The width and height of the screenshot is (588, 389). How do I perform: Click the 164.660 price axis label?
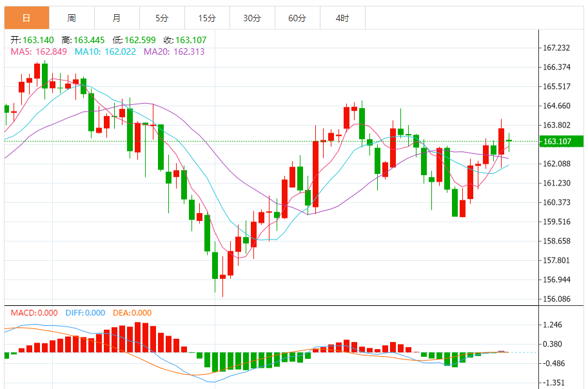point(556,106)
